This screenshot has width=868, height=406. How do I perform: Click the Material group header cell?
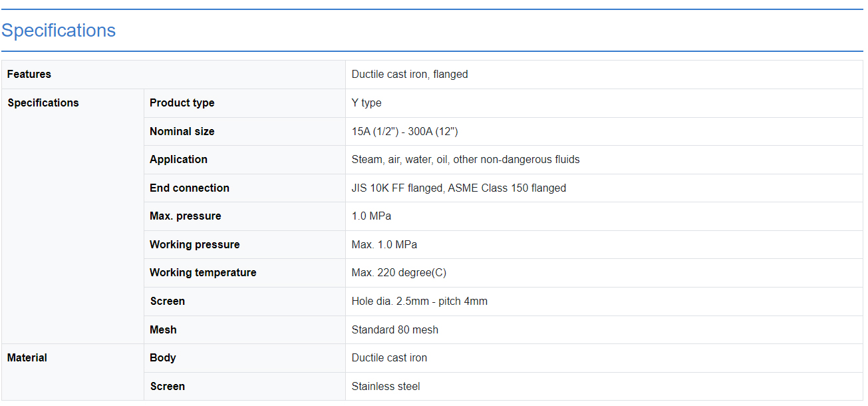click(x=27, y=358)
